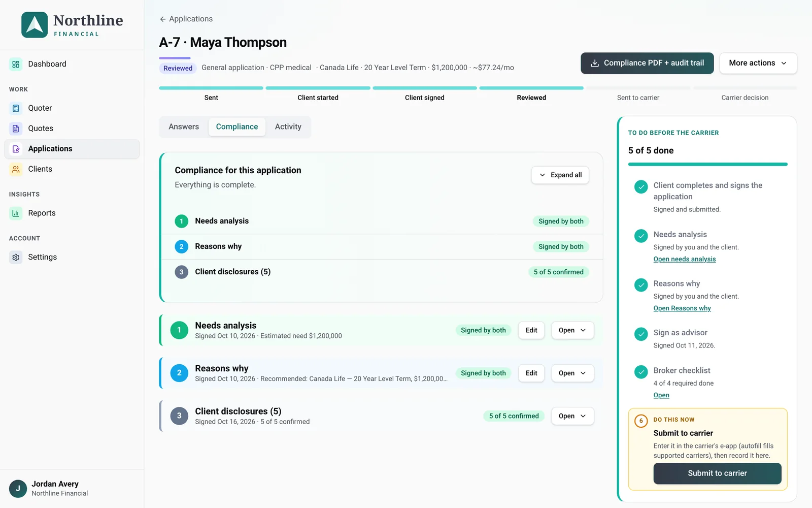Expand Client disclosures (5) summary row
The width and height of the screenshot is (812, 508).
pyautogui.click(x=382, y=272)
